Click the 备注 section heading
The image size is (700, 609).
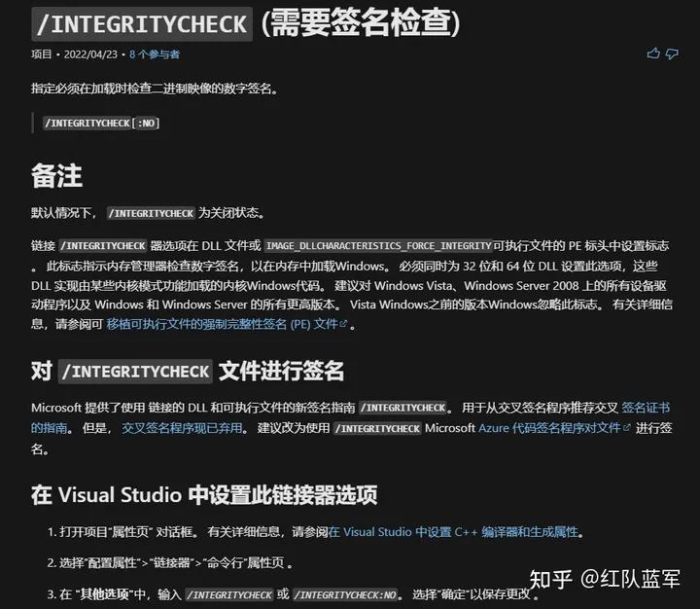tap(56, 175)
